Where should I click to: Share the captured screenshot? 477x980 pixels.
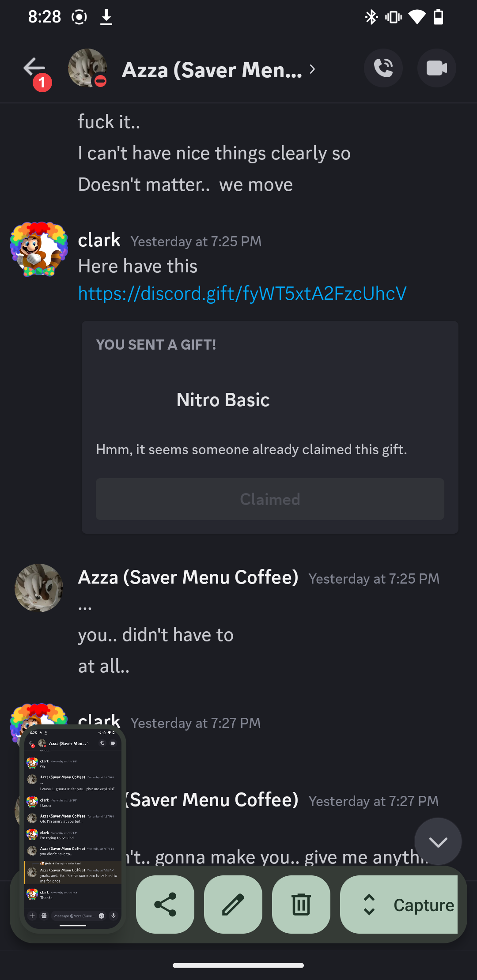pos(165,905)
